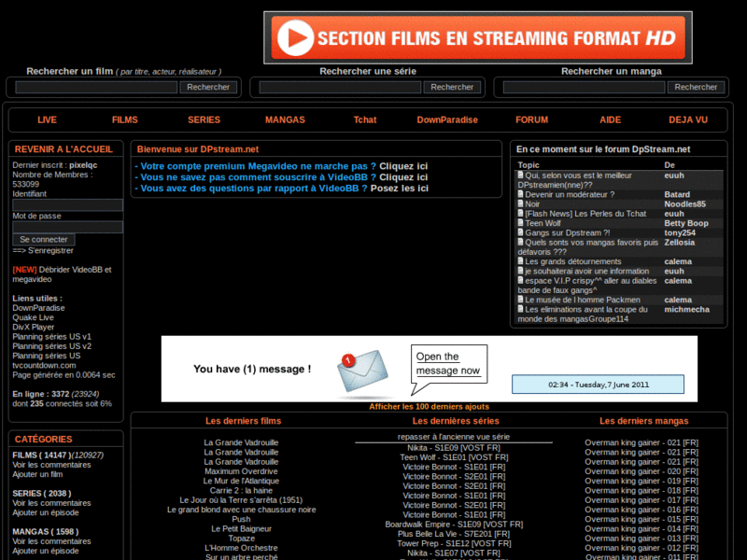Click Rechercher button for manga search
Viewport: 747px width, 560px height.
[696, 87]
